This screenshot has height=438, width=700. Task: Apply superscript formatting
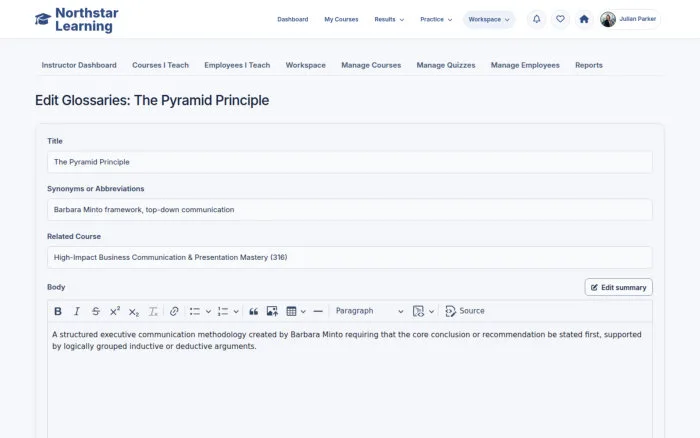pos(115,311)
